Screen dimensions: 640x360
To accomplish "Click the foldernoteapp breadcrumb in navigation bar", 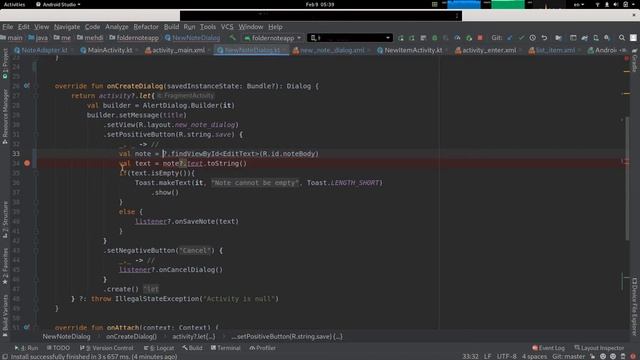I will (134, 38).
